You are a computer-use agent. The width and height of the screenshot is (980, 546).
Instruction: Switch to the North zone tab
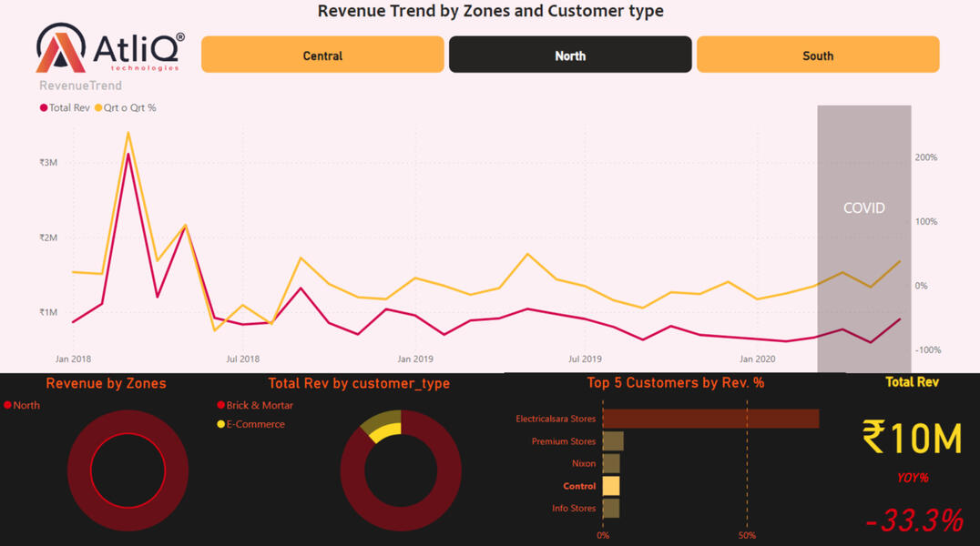570,55
